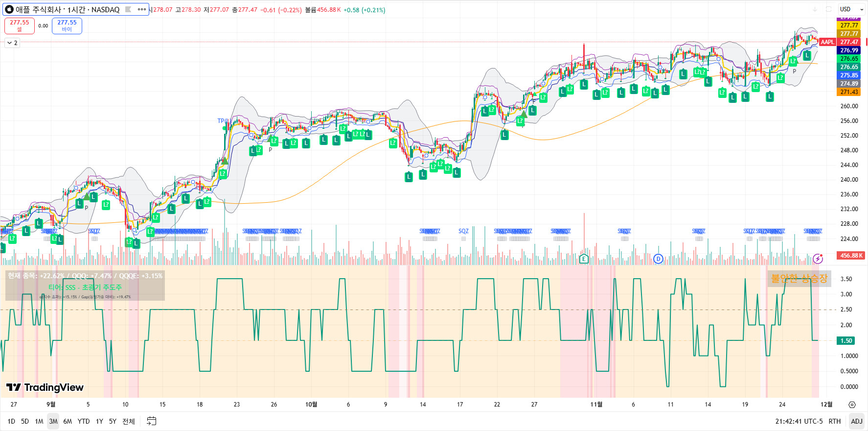The height and width of the screenshot is (431, 868).
Task: Open the go-to-date calendar icon
Action: (152, 421)
